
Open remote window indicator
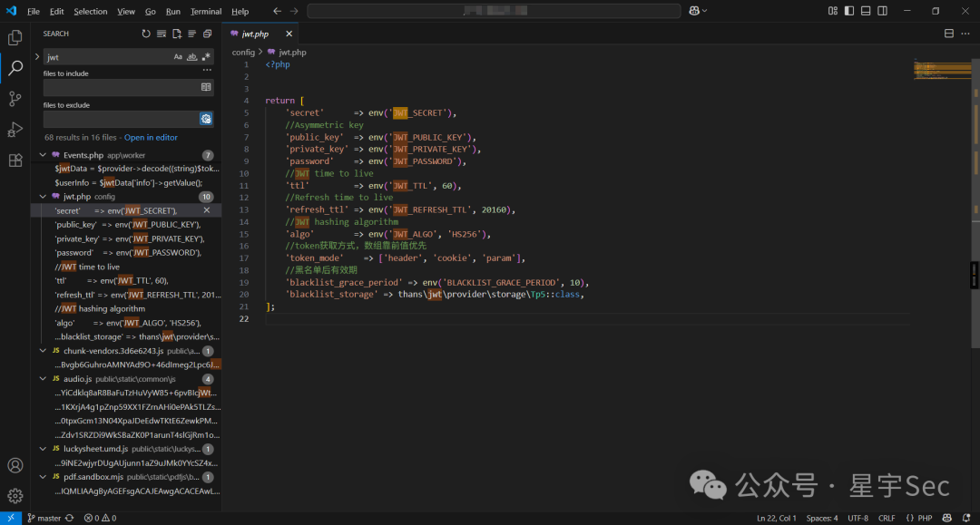tap(11, 518)
